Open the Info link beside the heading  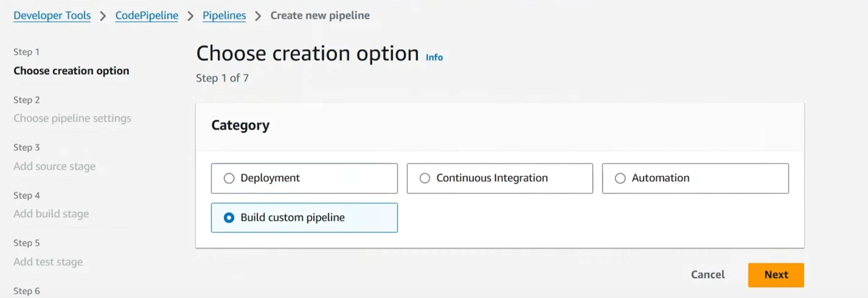point(434,57)
